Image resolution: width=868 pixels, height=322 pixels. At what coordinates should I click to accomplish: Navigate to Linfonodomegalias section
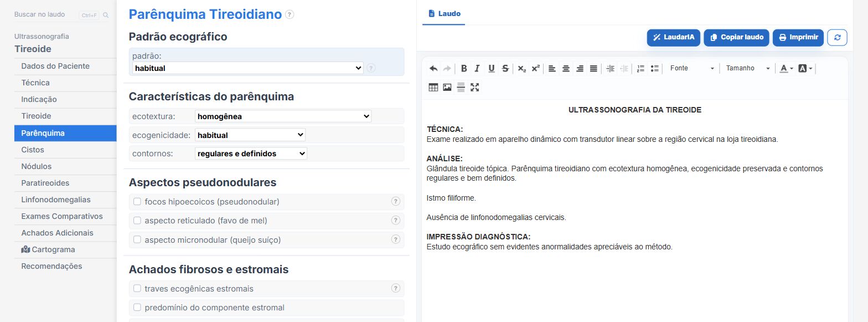(65, 200)
